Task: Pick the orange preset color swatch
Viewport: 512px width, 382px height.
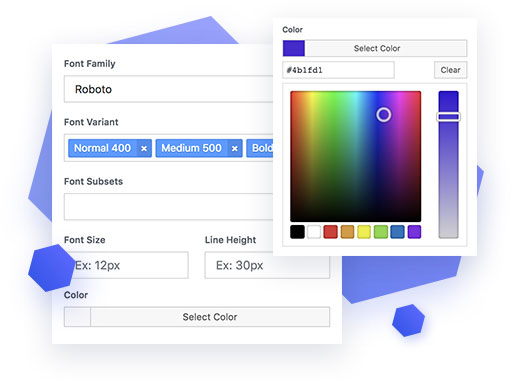Action: pyautogui.click(x=347, y=232)
